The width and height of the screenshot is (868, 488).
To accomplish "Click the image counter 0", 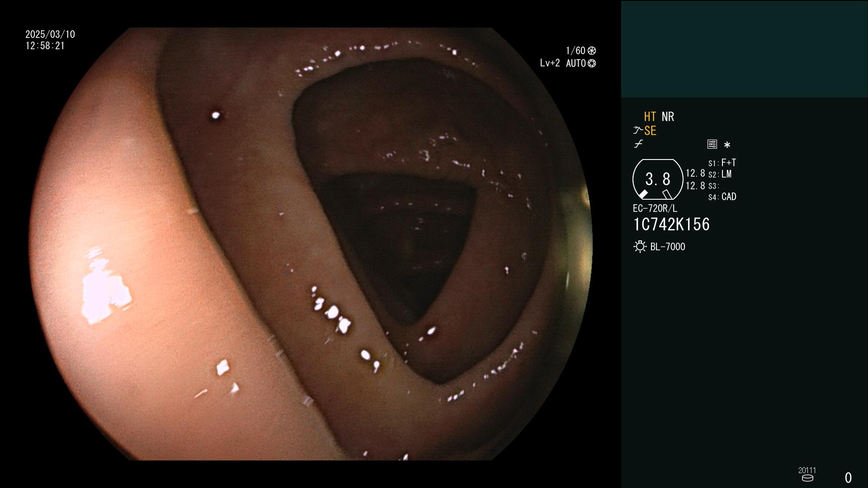I will click(848, 478).
